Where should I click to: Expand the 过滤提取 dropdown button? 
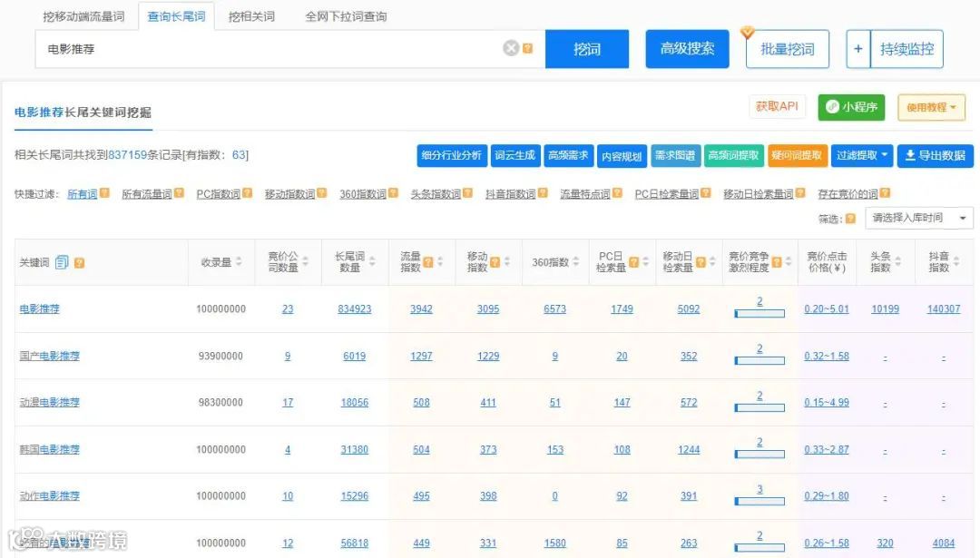pos(862,155)
